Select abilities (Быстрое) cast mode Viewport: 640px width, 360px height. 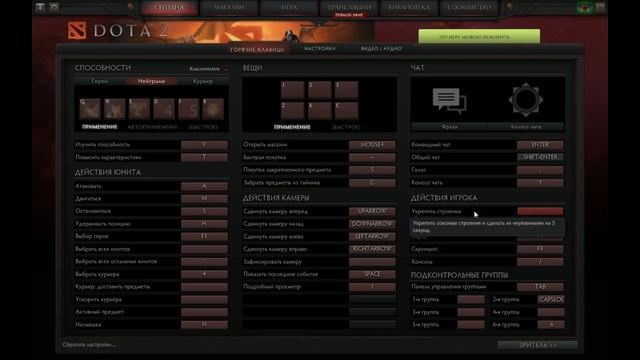click(x=203, y=127)
